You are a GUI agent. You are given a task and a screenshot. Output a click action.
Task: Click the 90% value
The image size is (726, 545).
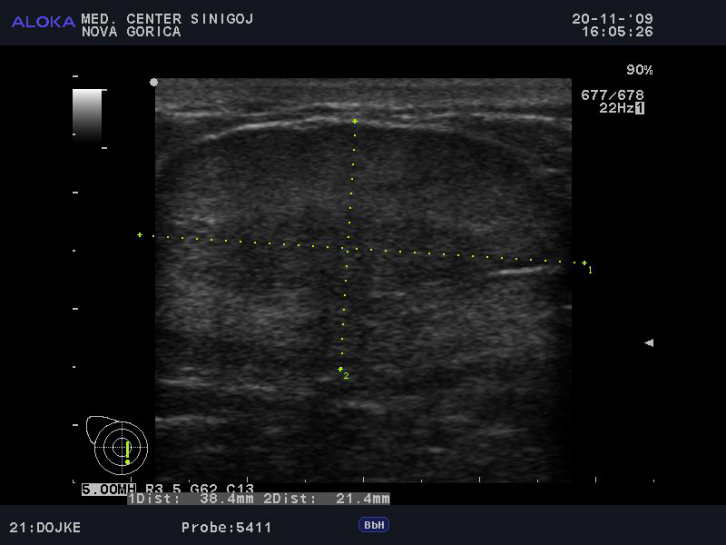pyautogui.click(x=639, y=70)
